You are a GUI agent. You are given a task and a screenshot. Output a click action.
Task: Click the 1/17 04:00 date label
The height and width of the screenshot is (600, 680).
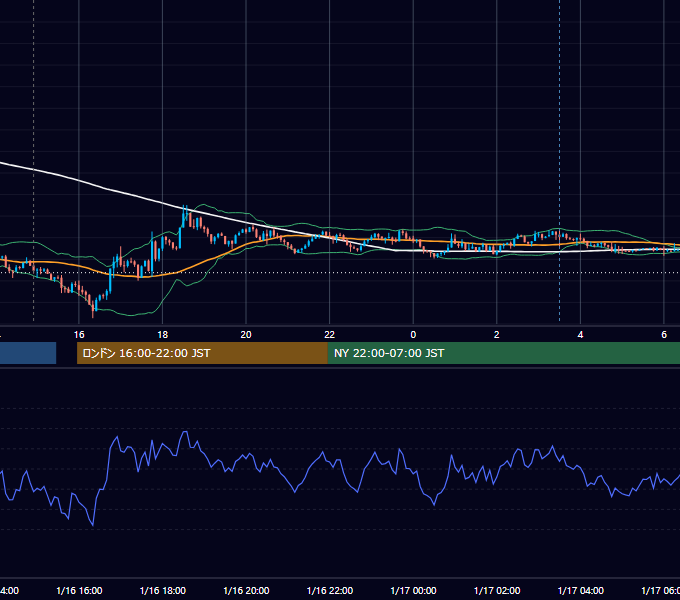click(x=580, y=591)
